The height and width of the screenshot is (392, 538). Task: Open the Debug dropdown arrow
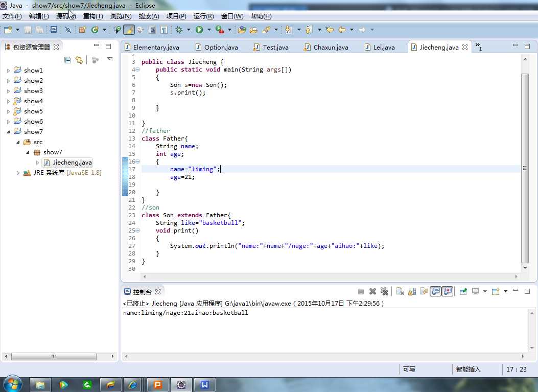click(189, 30)
